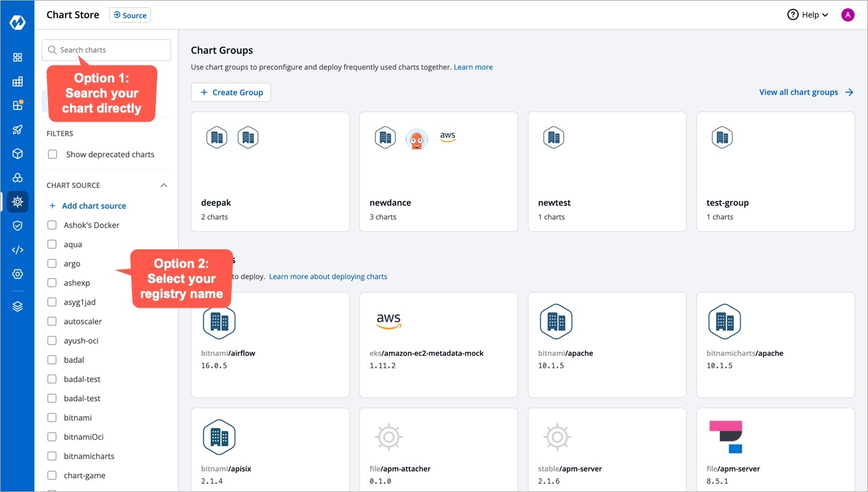This screenshot has width=868, height=492.
Task: Click the rocket icon in the sidebar
Action: [x=17, y=129]
